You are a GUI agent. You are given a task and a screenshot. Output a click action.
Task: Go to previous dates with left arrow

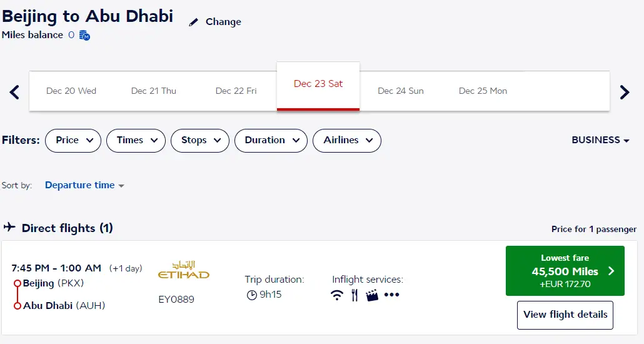[15, 92]
